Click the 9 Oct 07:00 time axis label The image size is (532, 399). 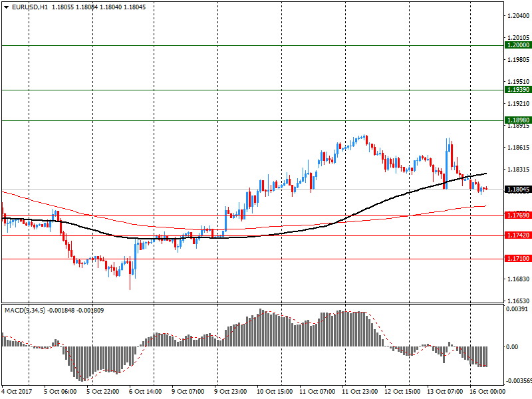pyautogui.click(x=188, y=391)
